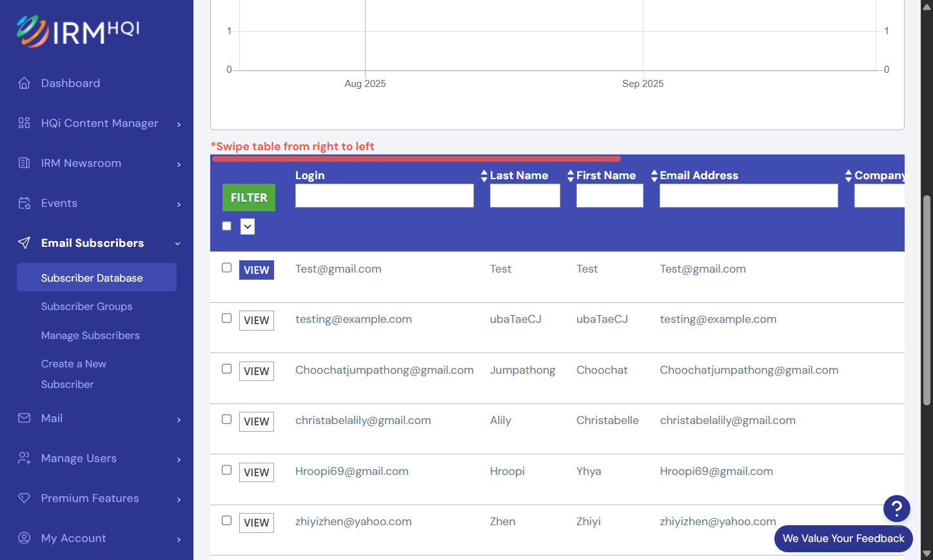Click the red horizontal table scroll bar
Image resolution: width=933 pixels, height=560 pixels.
click(417, 159)
